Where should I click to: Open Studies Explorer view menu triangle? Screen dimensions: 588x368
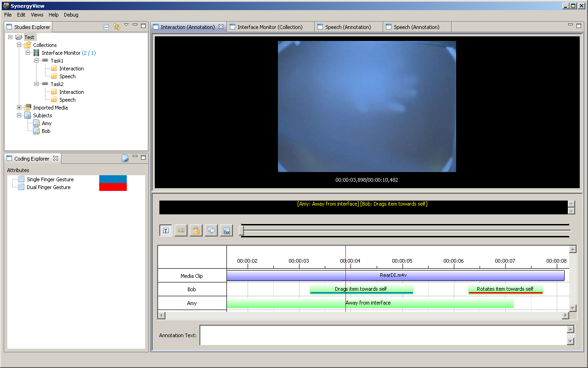tap(126, 25)
